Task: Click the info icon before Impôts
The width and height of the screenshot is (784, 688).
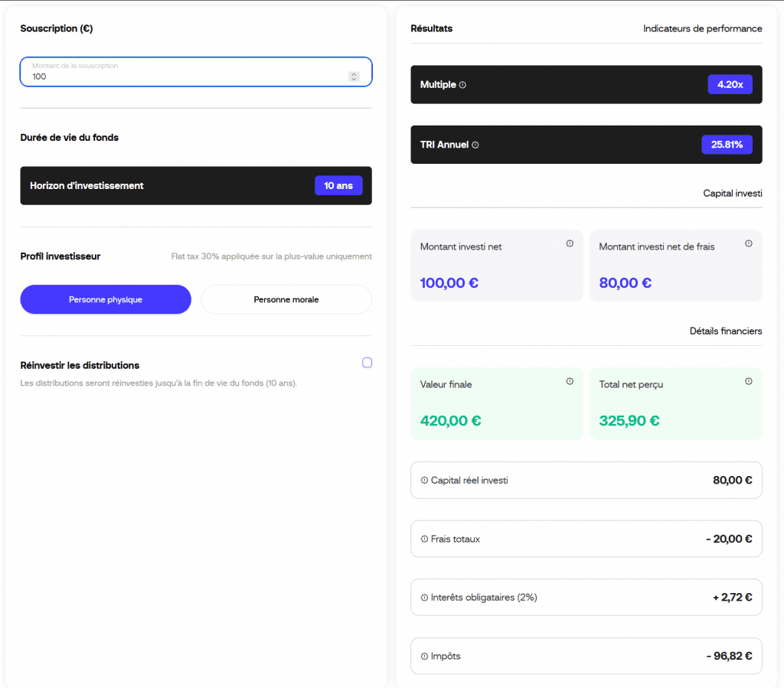Action: tap(424, 657)
